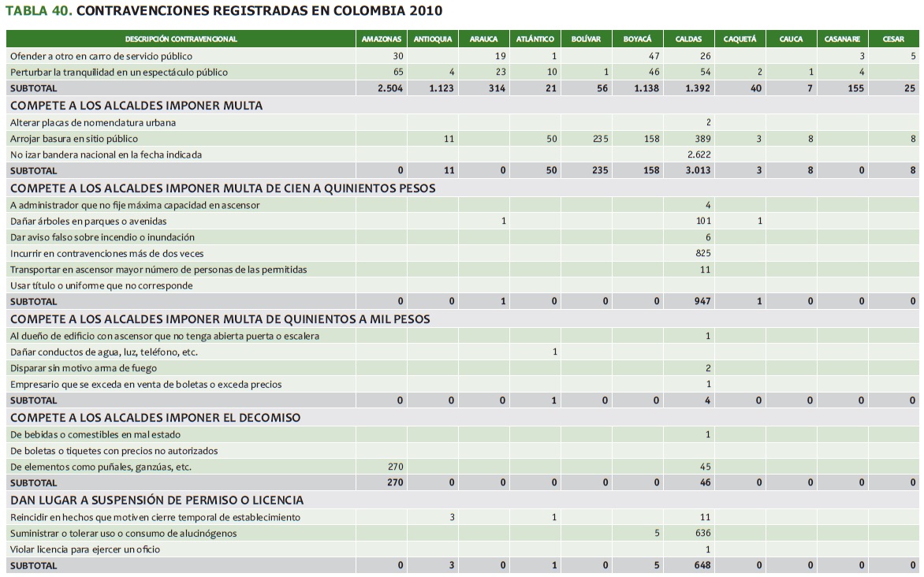Click 'Ofender a otro en carro' row label
This screenshot has width=924, height=577.
coord(101,56)
